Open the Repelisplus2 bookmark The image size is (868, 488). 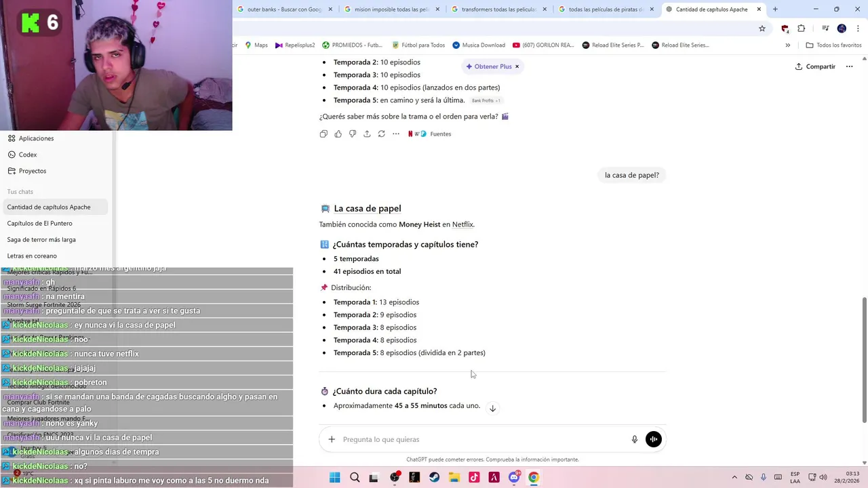pyautogui.click(x=295, y=45)
